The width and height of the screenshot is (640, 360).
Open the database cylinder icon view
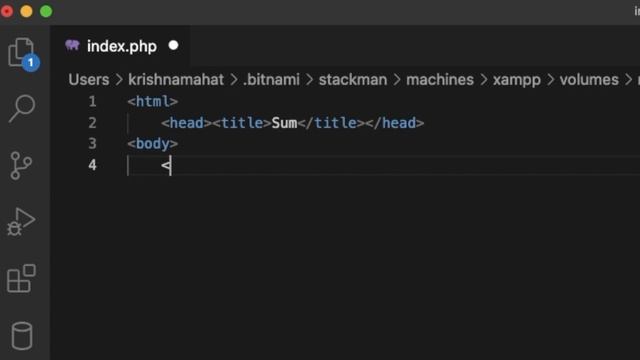point(22,336)
